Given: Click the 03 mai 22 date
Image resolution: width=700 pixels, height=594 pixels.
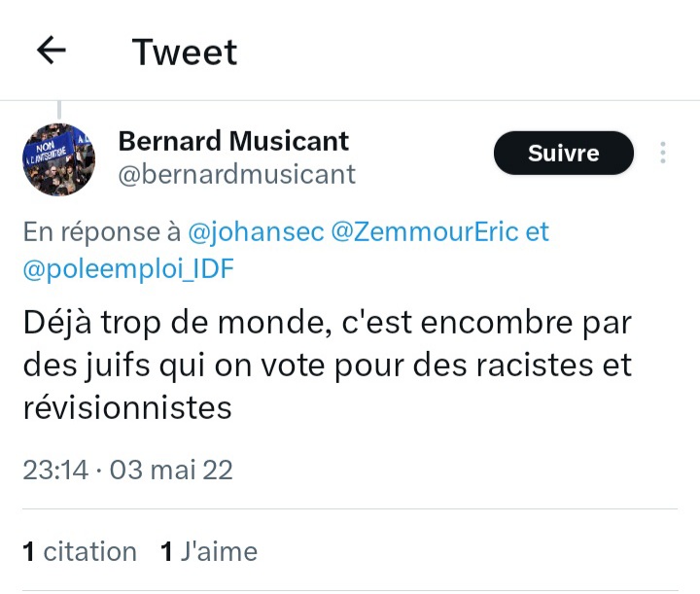Looking at the screenshot, I should [171, 471].
